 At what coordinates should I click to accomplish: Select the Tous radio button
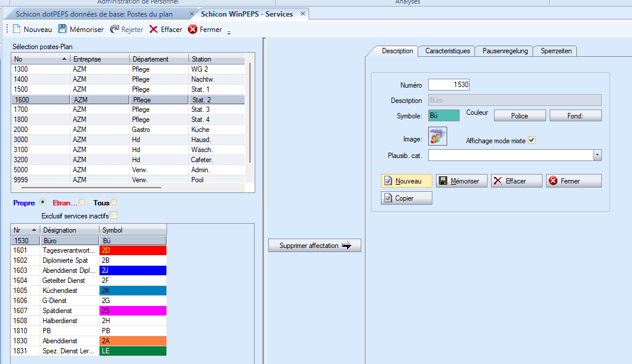[x=114, y=202]
